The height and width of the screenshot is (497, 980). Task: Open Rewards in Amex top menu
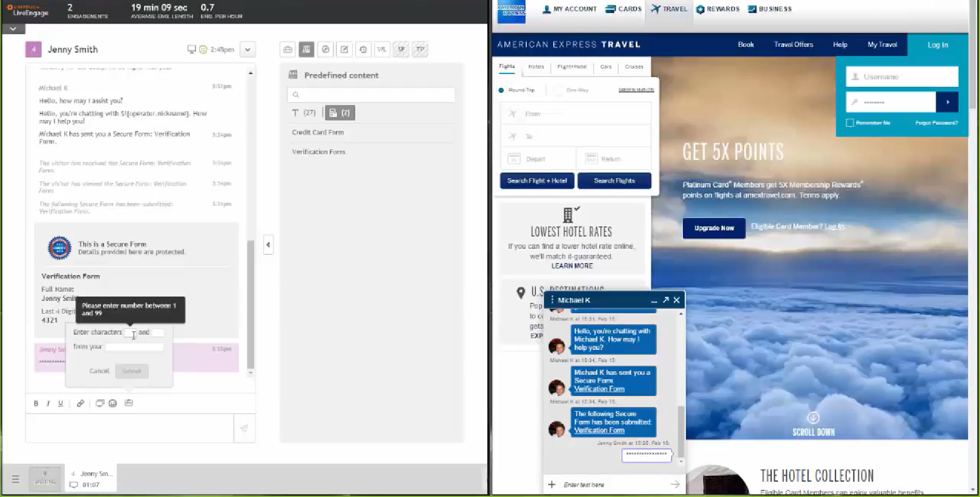[718, 9]
